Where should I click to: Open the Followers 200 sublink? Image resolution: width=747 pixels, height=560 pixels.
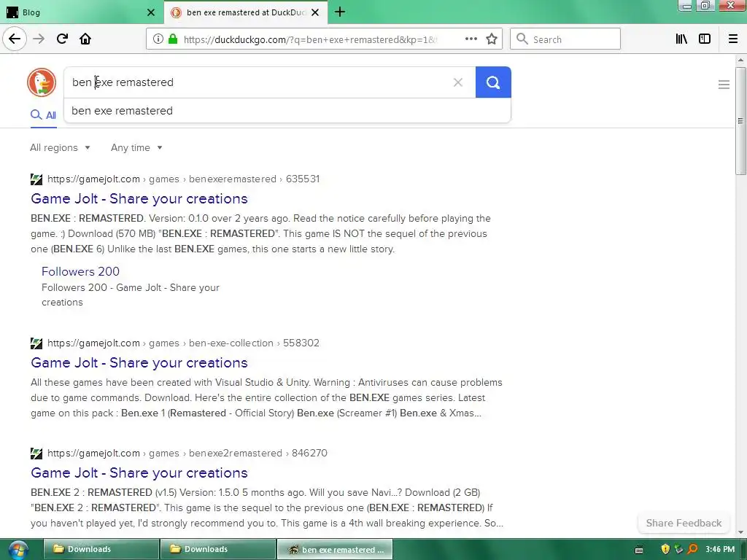click(x=80, y=271)
